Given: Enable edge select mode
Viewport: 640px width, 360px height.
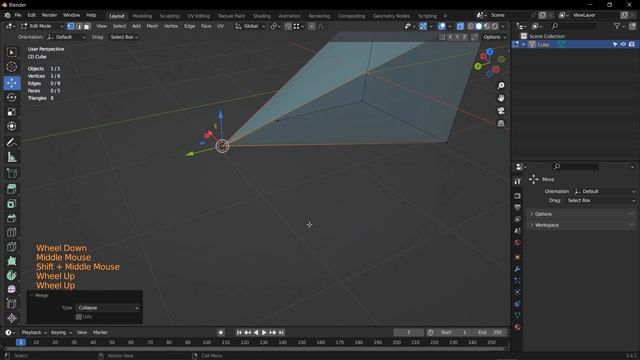Looking at the screenshot, I should point(79,26).
